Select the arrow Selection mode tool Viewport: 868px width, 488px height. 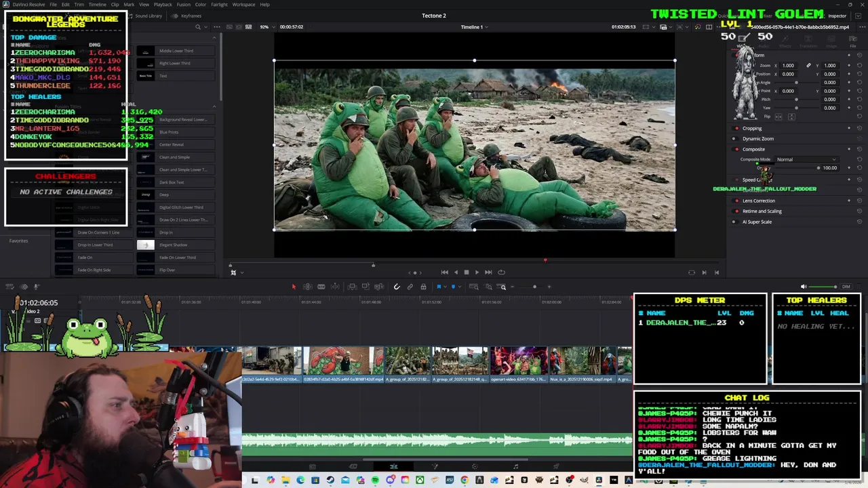[294, 287]
